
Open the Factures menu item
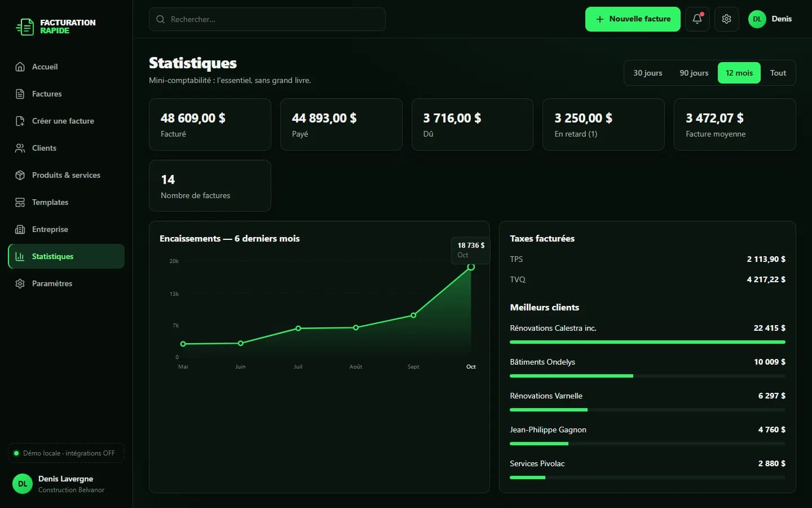pos(67,94)
